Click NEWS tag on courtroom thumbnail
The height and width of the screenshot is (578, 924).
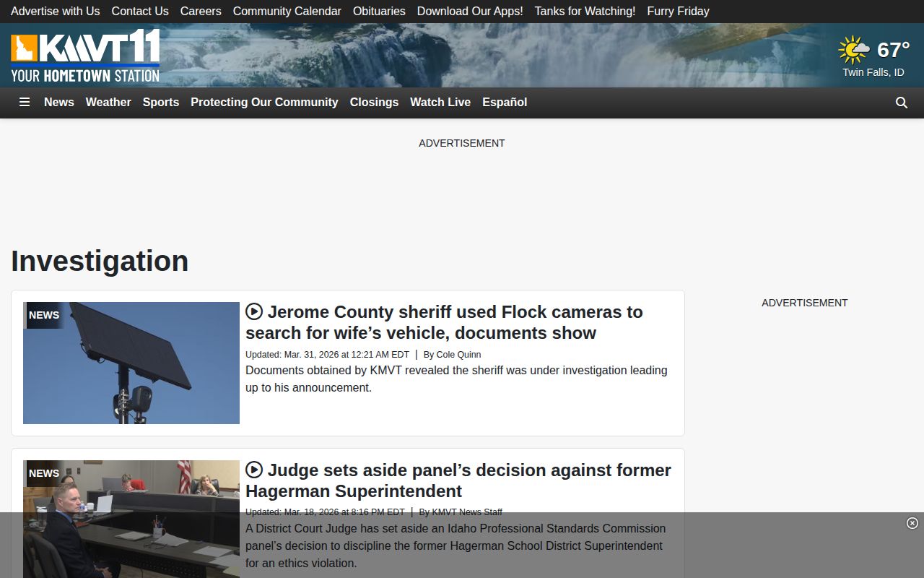tap(44, 473)
